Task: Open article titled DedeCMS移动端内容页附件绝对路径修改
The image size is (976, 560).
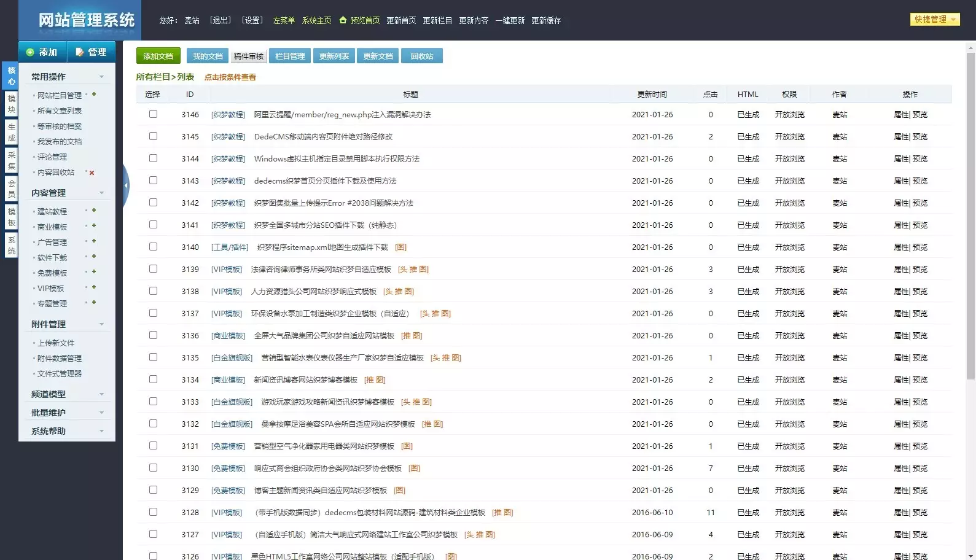Action: click(x=323, y=136)
